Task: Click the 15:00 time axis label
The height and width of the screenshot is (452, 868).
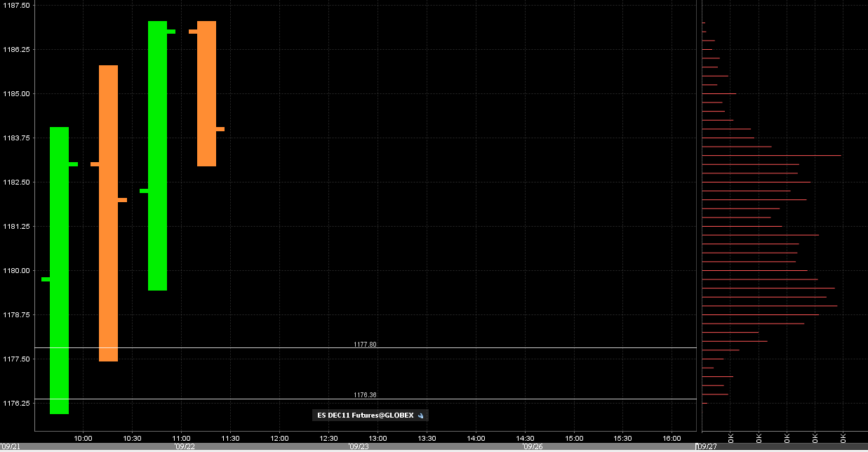Action: pos(574,437)
